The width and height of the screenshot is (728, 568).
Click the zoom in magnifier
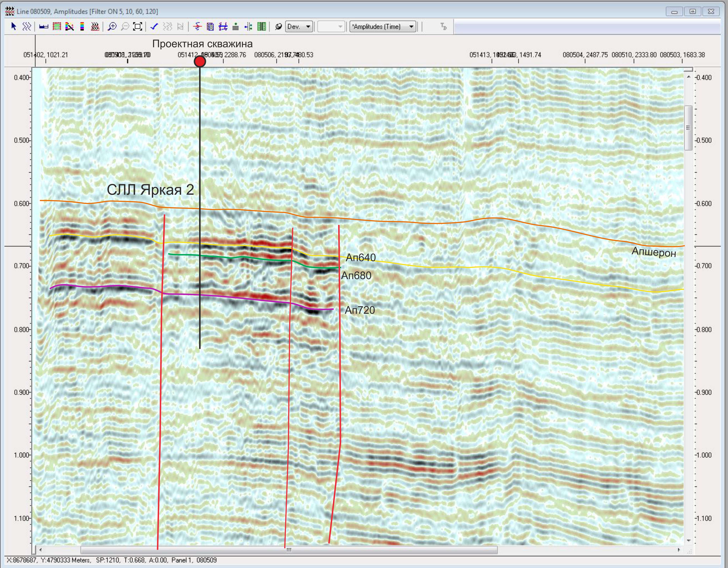(x=112, y=26)
